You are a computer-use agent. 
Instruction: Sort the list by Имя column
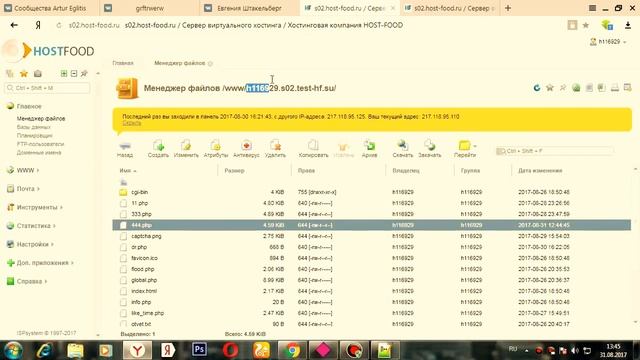pos(128,171)
